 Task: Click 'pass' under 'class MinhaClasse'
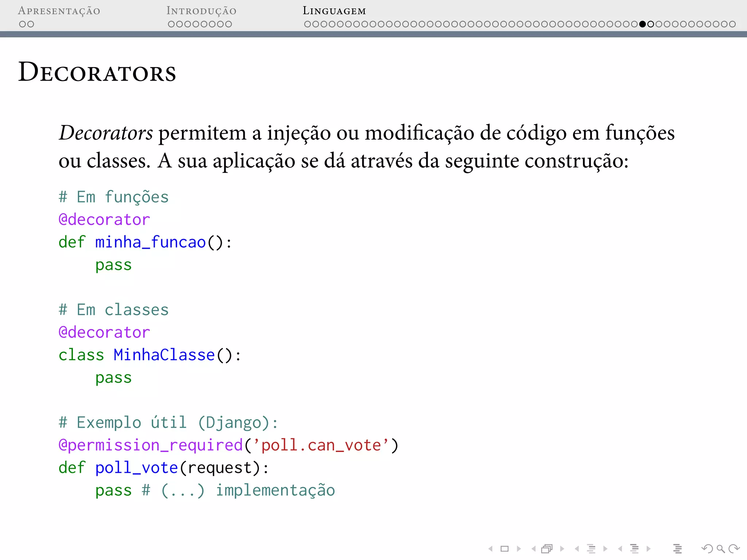(x=113, y=378)
